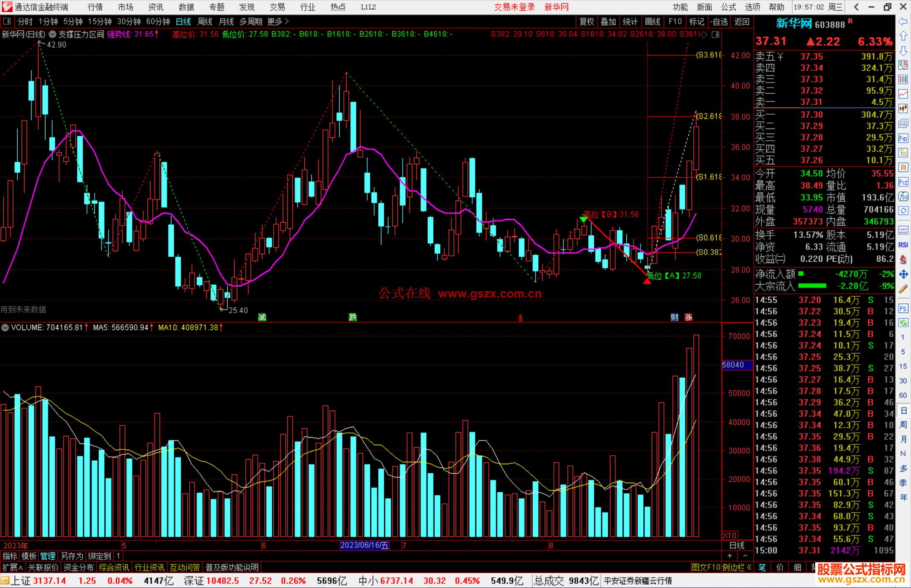
Task: Zoom out chart with minus button
Action: pyautogui.click(x=745, y=556)
